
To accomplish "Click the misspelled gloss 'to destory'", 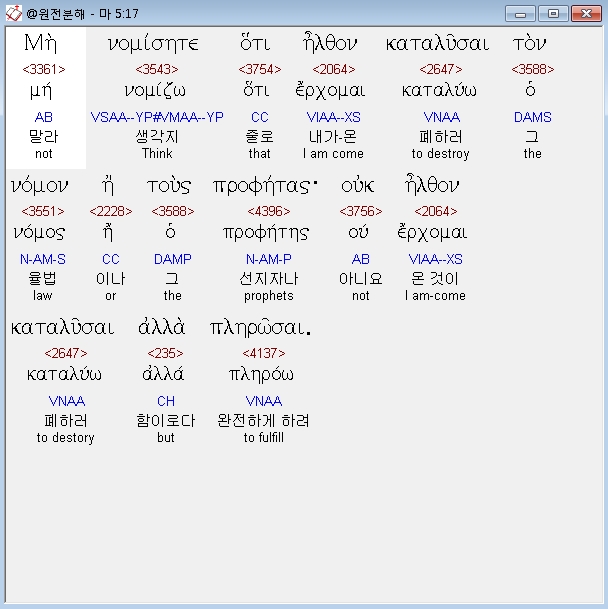I will point(66,438).
